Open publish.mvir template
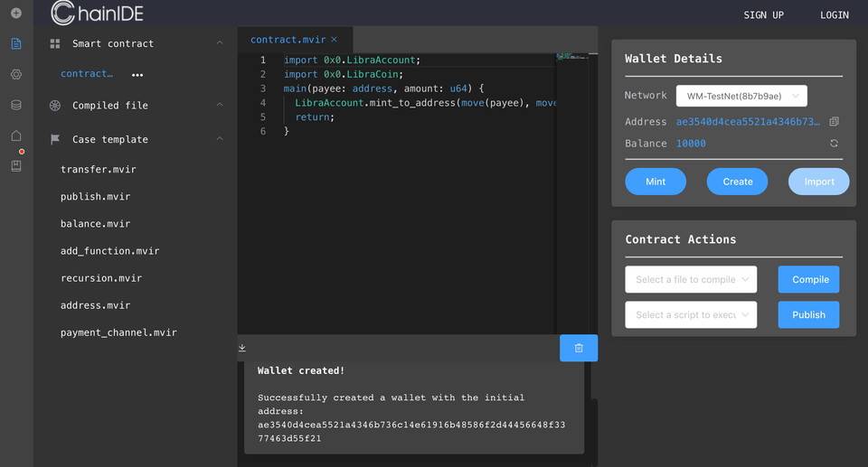The width and height of the screenshot is (868, 467). coord(95,196)
